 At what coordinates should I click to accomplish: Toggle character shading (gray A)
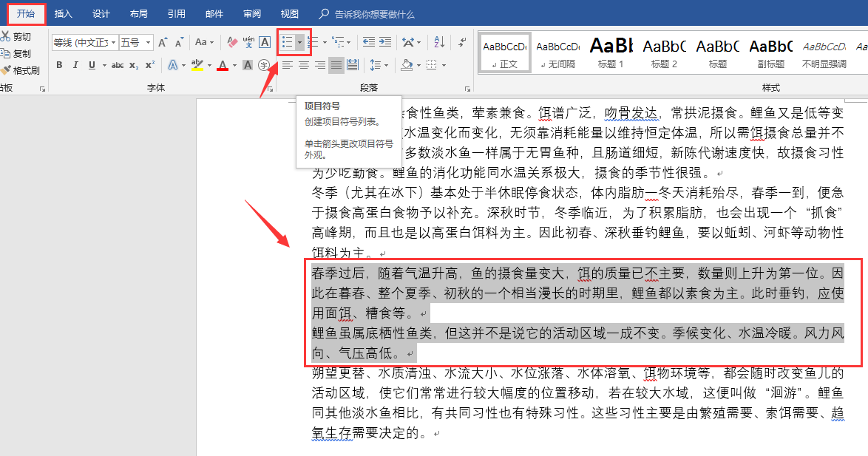tap(248, 65)
